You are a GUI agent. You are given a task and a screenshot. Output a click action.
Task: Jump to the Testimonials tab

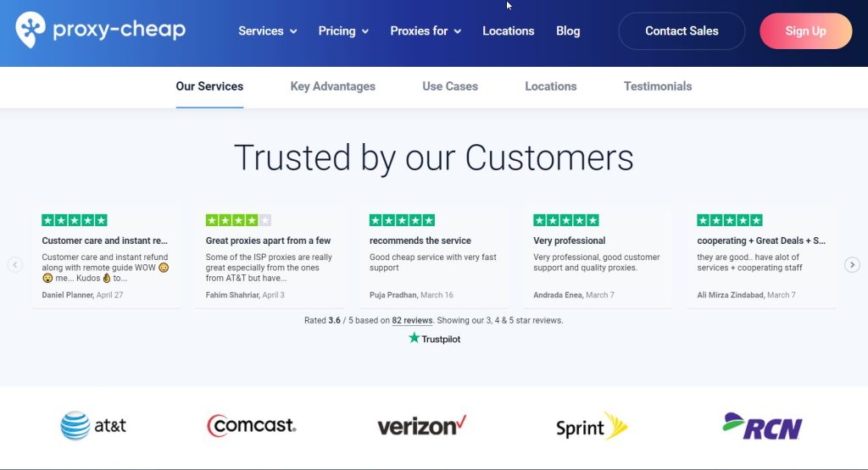point(658,86)
